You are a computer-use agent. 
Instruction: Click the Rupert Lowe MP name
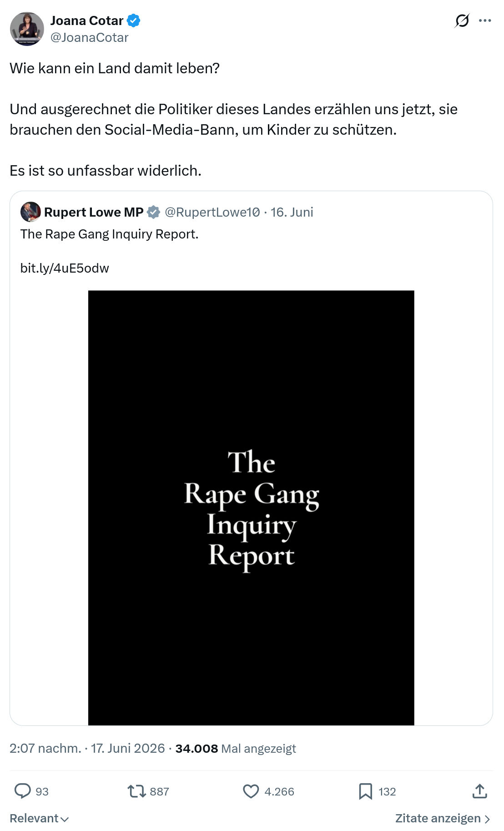tap(94, 212)
